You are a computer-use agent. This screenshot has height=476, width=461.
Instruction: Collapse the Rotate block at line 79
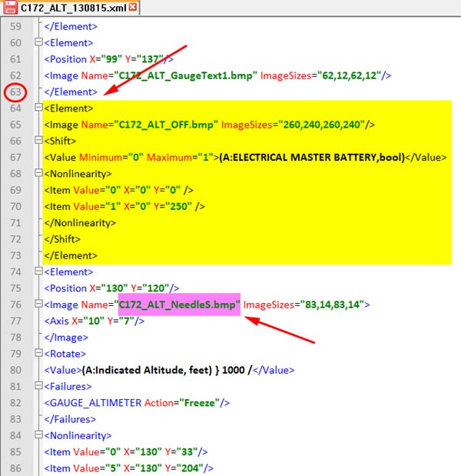pos(38,353)
